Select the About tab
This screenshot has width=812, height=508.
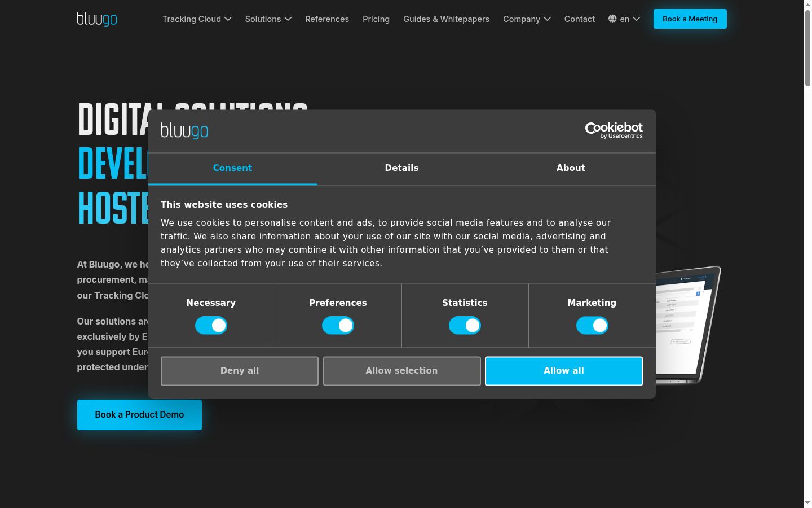pyautogui.click(x=571, y=168)
